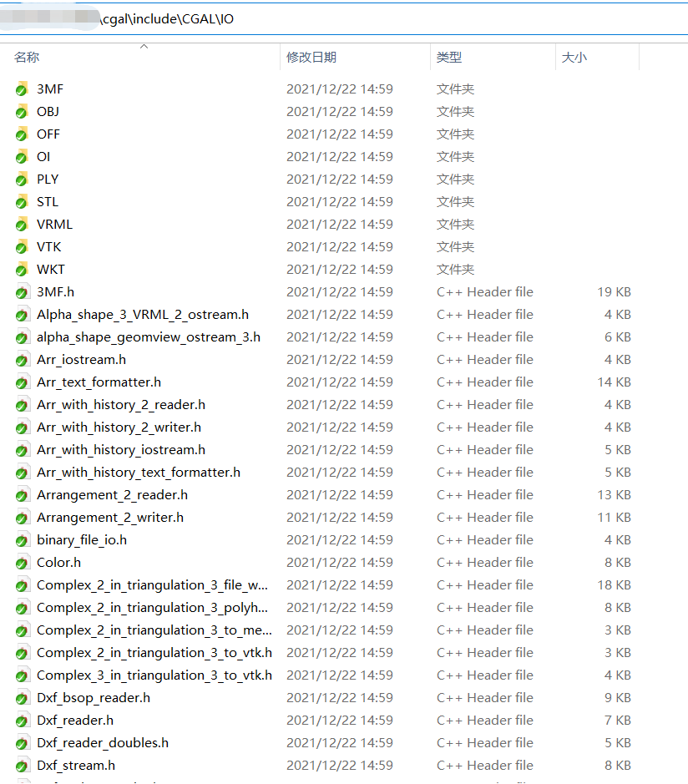Click the OI folder icon
The height and width of the screenshot is (784, 688).
[21, 156]
